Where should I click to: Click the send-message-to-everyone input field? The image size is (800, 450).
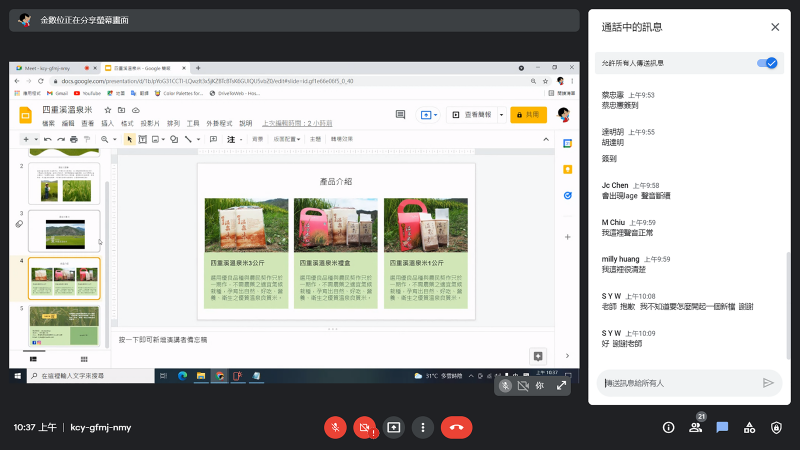[681, 383]
